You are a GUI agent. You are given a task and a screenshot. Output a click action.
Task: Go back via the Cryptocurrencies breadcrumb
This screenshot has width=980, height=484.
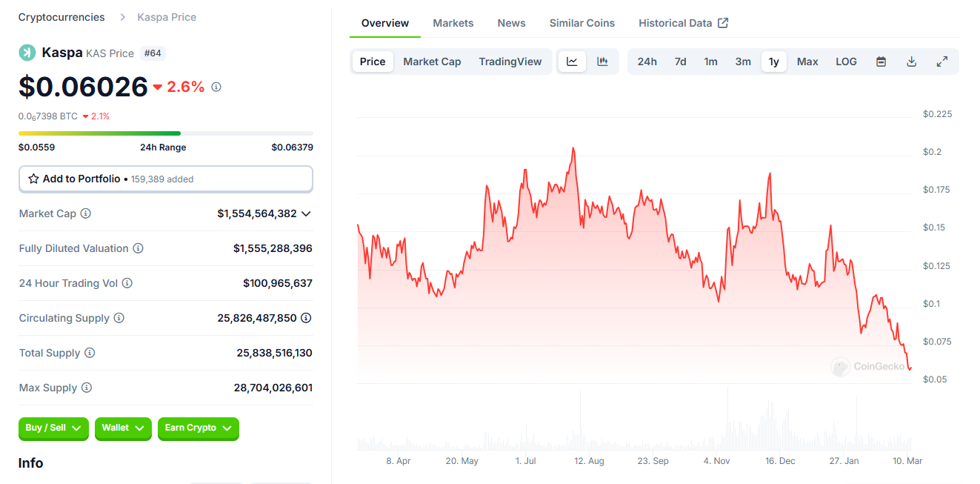[x=61, y=16]
